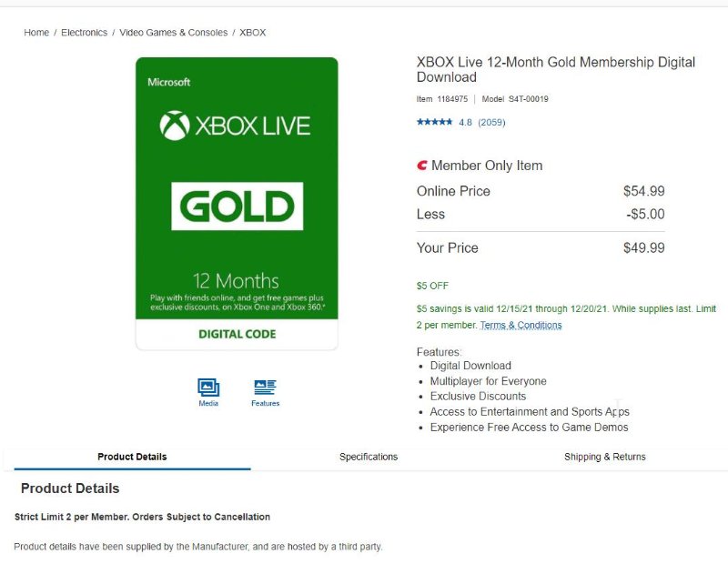Viewport: 728px width, 564px height.
Task: Go to Home in the breadcrumb
Action: [x=36, y=33]
